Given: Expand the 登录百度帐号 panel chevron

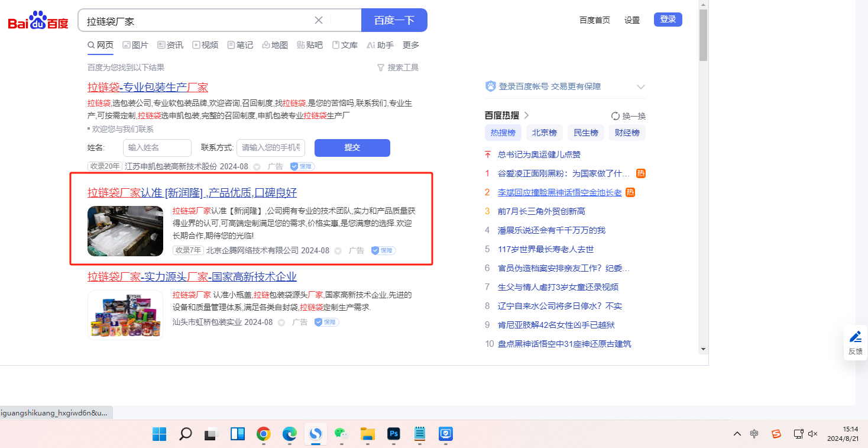Looking at the screenshot, I should pyautogui.click(x=640, y=87).
